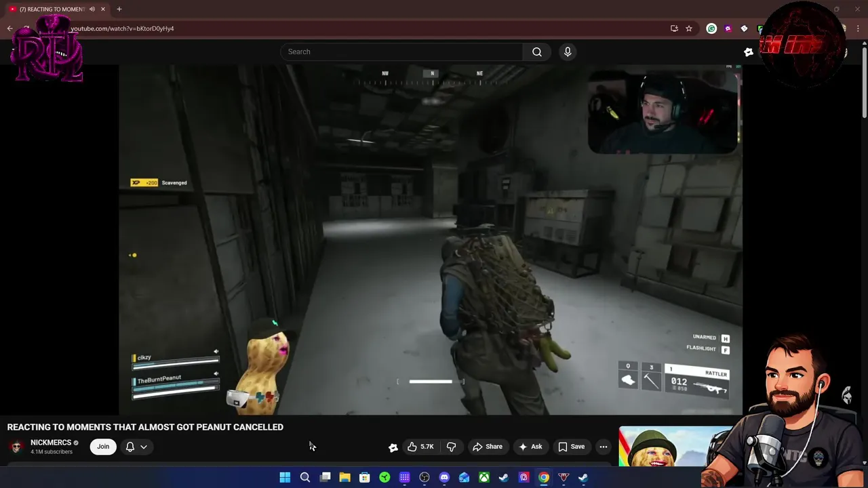Open File Explorer from taskbar
The image size is (868, 488).
[x=344, y=478]
